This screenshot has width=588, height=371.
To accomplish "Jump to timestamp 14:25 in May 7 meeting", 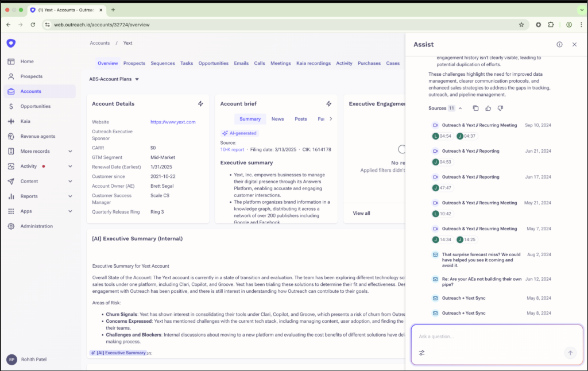I will click(x=466, y=239).
